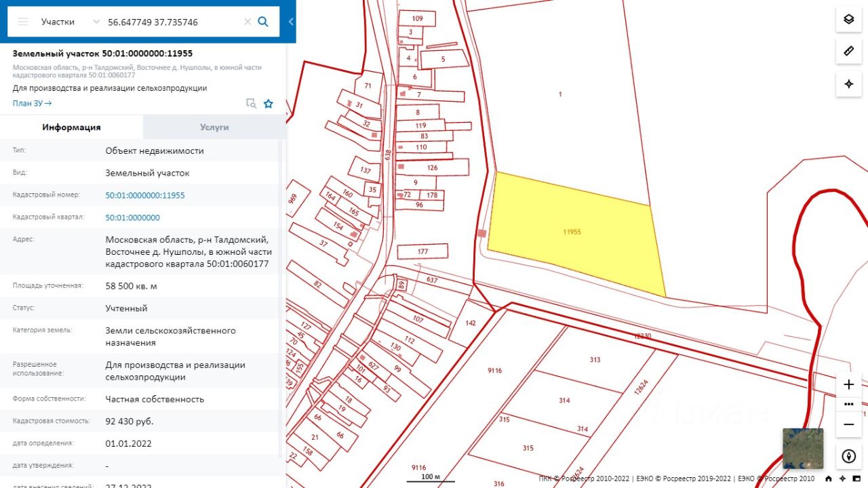Click the search coordinates input field
Image resolution: width=868 pixels, height=488 pixels.
point(173,22)
